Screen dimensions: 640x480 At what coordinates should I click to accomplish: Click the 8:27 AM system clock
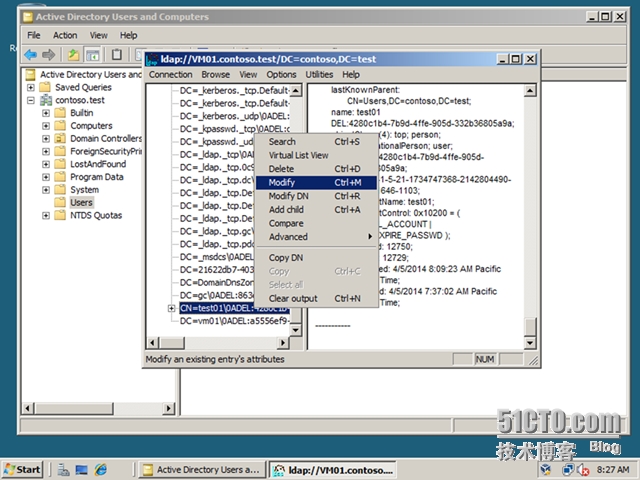click(612, 470)
